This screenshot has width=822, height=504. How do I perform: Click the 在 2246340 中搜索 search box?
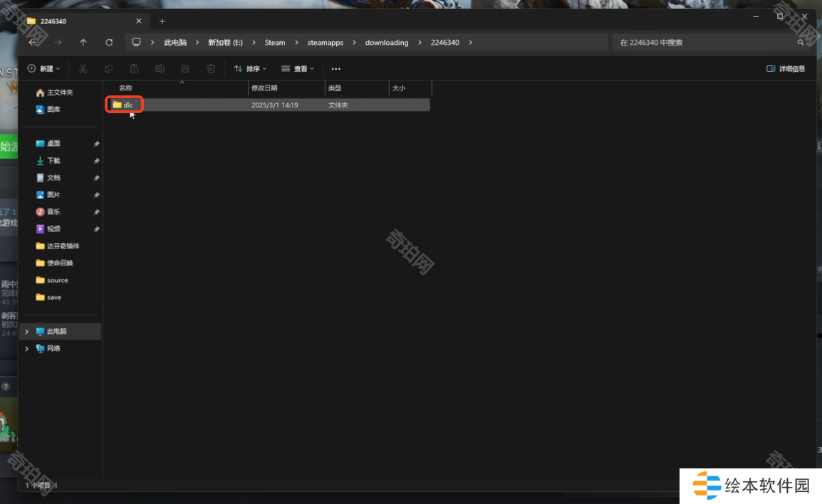point(705,43)
